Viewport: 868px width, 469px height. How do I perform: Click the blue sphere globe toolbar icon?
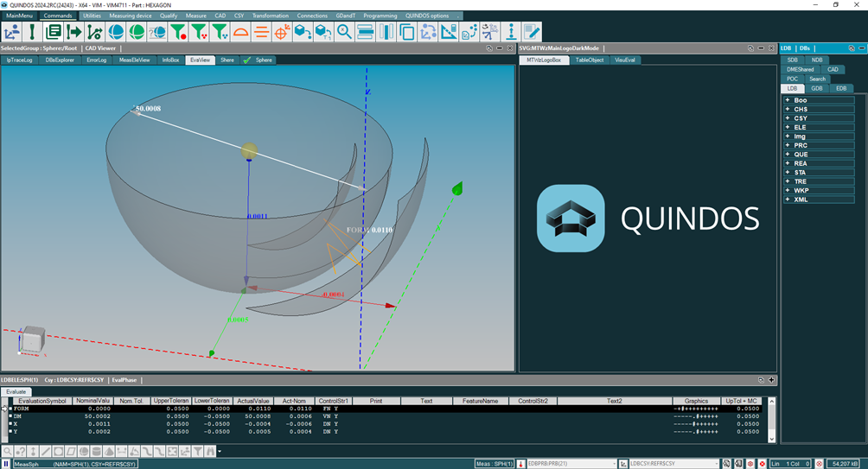(116, 32)
